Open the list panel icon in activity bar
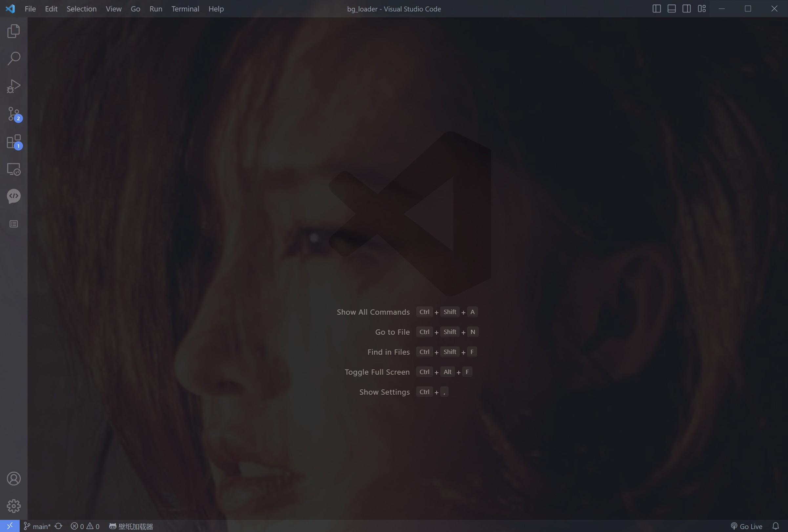The image size is (788, 532). coord(13,224)
